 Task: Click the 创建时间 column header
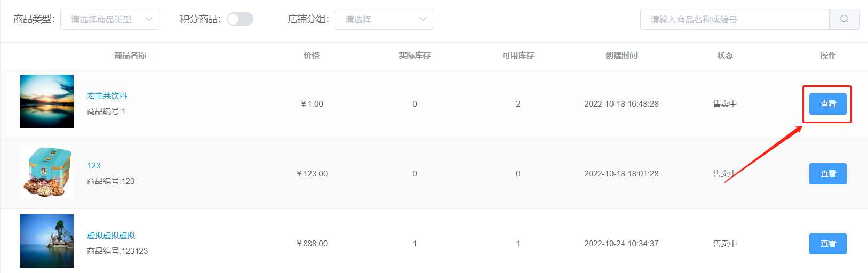pos(622,55)
